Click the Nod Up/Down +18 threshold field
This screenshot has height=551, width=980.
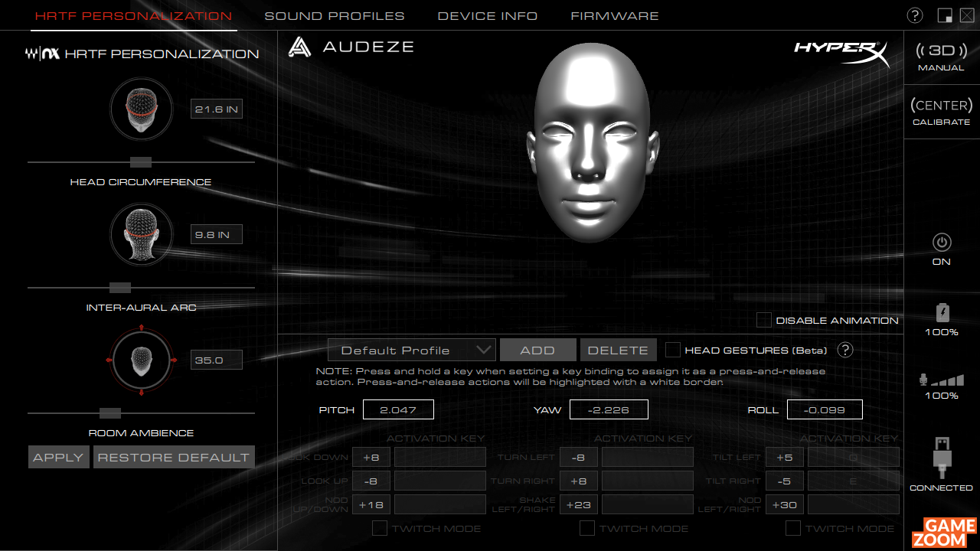tap(371, 504)
